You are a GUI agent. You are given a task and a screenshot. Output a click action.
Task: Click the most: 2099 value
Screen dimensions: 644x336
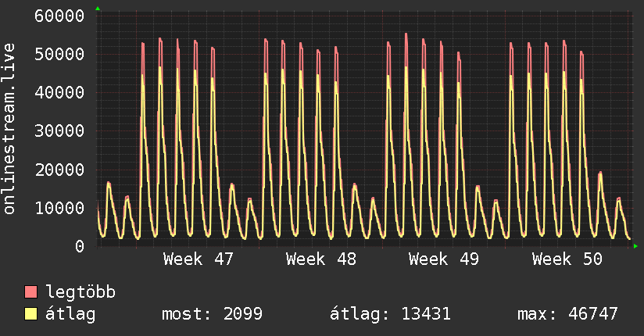(x=212, y=314)
